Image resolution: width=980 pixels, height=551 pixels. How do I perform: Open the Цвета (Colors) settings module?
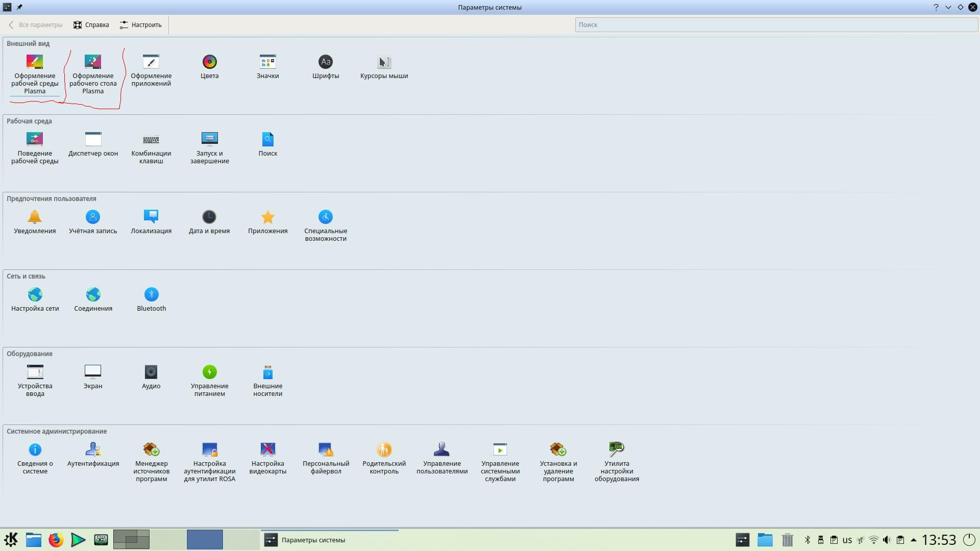[209, 66]
